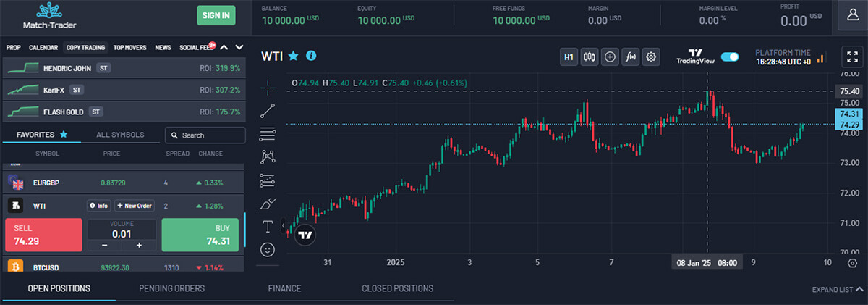
Task: Click the green Sign In button
Action: [216, 15]
